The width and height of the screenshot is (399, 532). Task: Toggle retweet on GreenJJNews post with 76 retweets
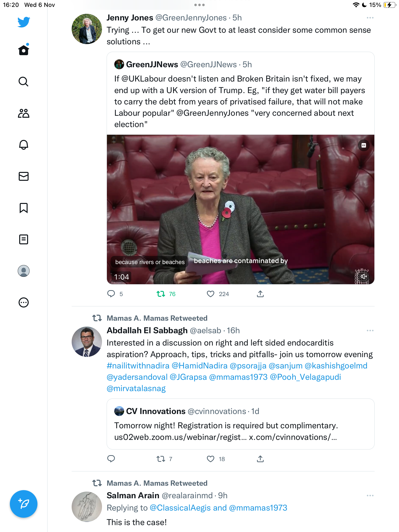(x=161, y=294)
